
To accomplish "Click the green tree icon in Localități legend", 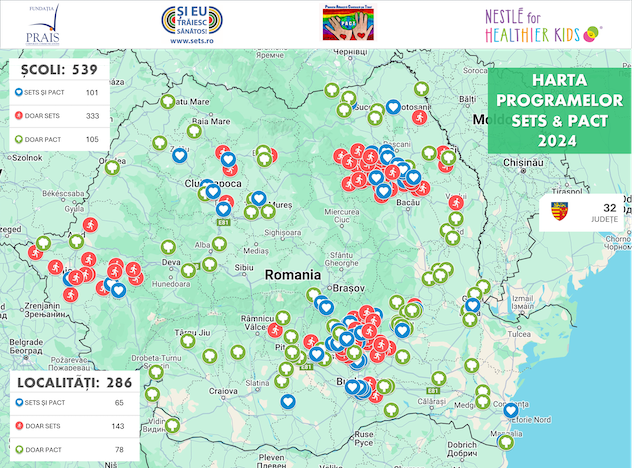I will (x=19, y=450).
